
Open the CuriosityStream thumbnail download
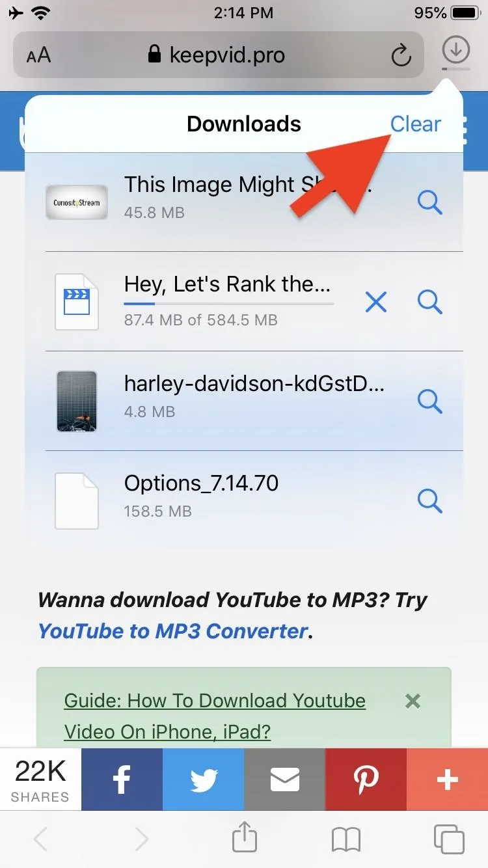77,202
